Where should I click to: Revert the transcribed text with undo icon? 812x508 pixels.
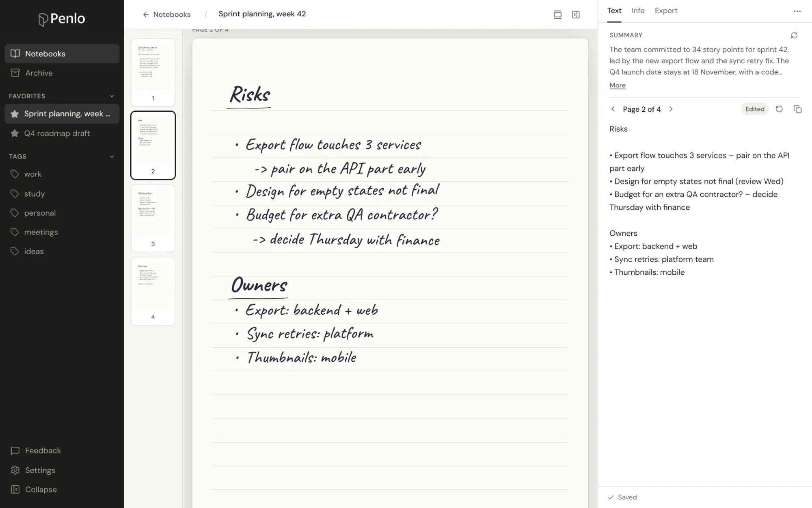click(x=779, y=109)
